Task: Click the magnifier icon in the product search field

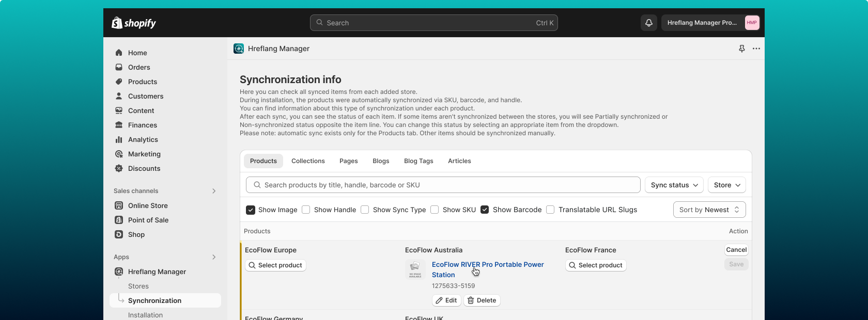Action: click(x=257, y=185)
